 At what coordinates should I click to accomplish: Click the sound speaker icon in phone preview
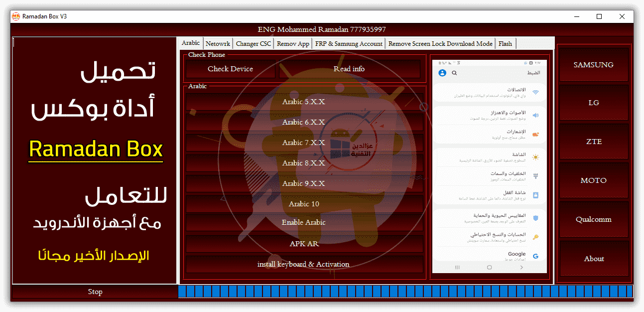(x=535, y=115)
